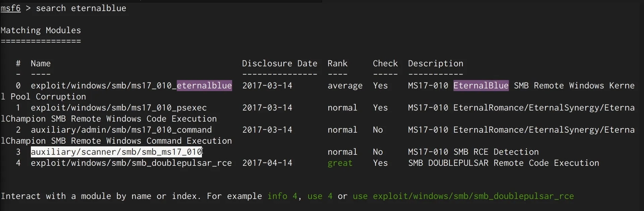
Task: Click wrapped text 'l Pool Corruption'
Action: pos(43,97)
